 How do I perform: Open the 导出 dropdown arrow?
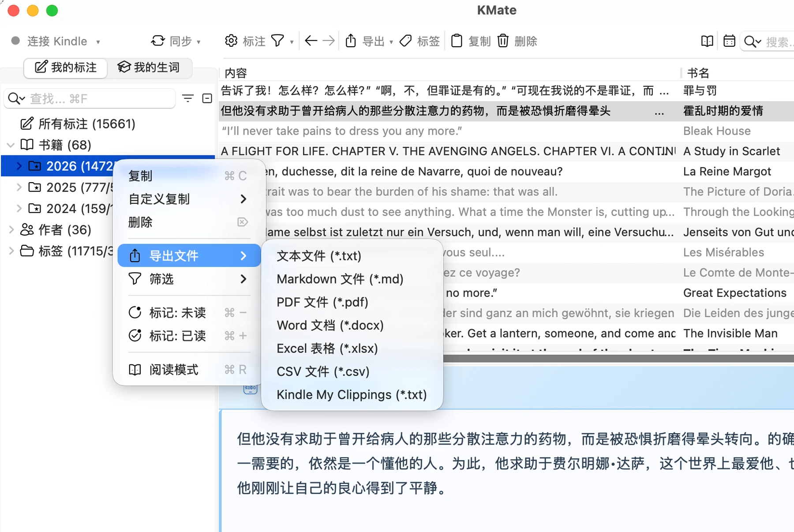(x=391, y=42)
